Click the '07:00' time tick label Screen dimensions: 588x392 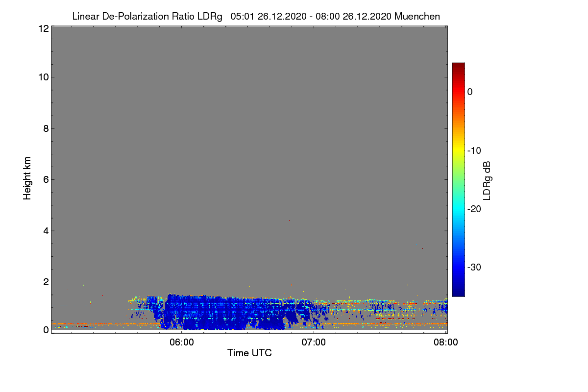click(314, 343)
